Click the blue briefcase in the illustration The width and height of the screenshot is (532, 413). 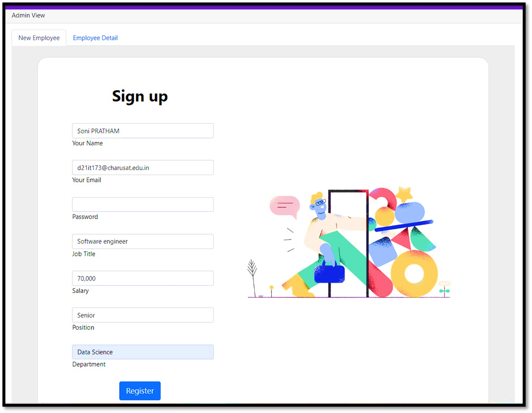(x=330, y=272)
